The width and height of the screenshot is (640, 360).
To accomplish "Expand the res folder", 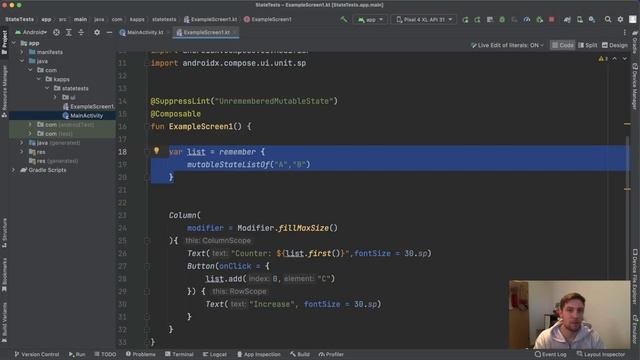I will click(x=22, y=152).
